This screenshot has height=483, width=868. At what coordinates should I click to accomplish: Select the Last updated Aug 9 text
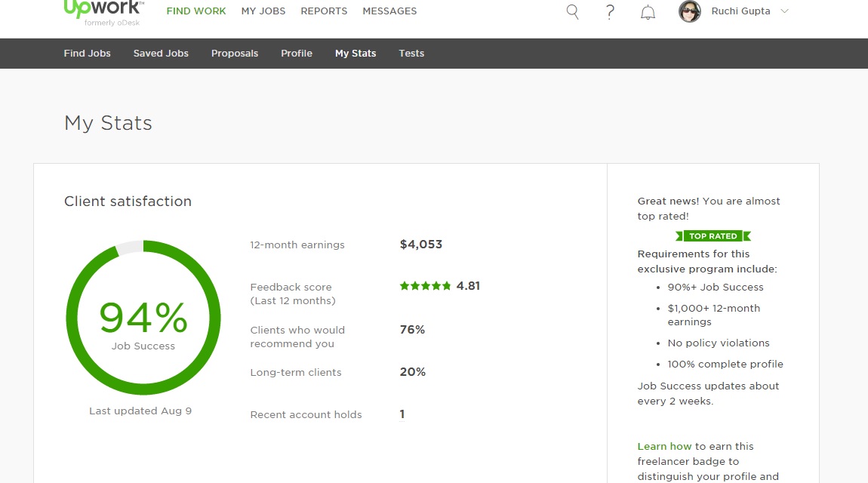140,411
